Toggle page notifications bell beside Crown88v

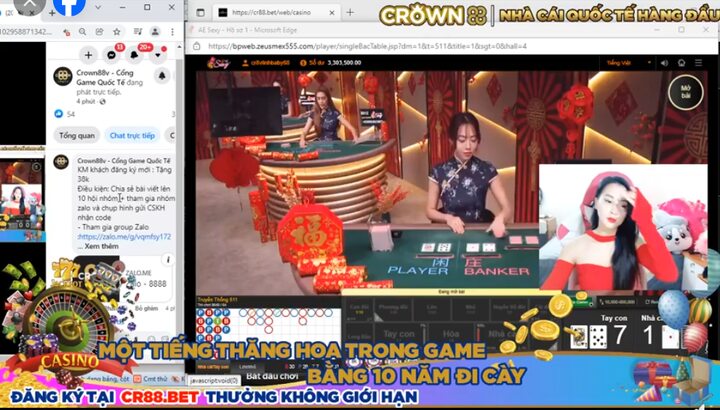[x=160, y=76]
